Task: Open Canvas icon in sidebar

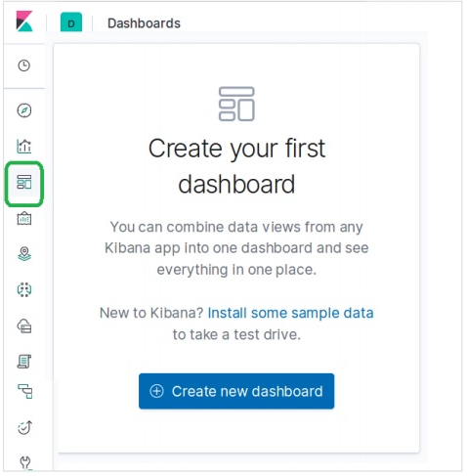Action: click(24, 218)
